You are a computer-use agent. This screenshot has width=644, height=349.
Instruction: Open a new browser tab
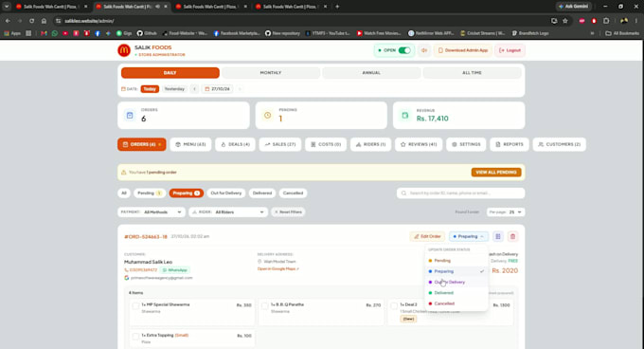[x=337, y=7]
